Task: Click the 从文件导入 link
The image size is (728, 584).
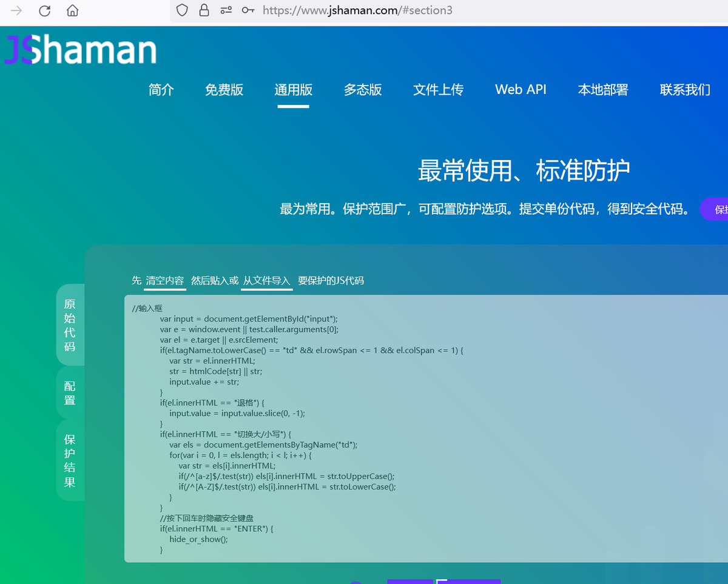Action: pos(267,281)
